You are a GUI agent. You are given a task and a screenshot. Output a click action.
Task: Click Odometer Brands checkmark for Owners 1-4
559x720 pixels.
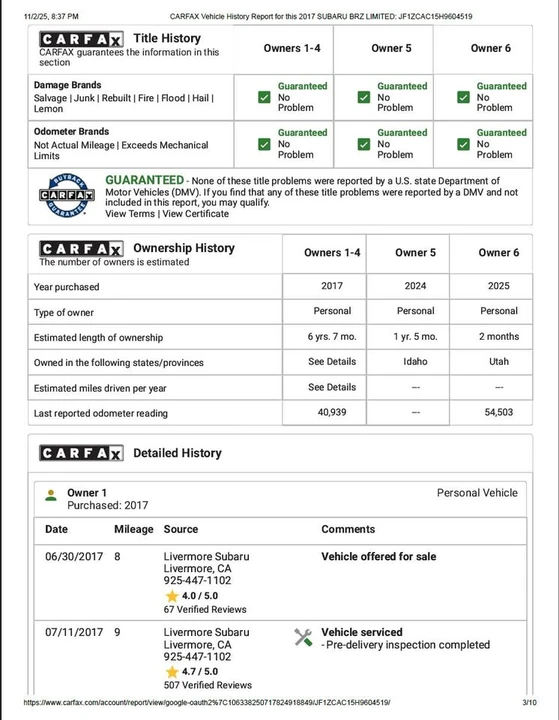point(264,144)
